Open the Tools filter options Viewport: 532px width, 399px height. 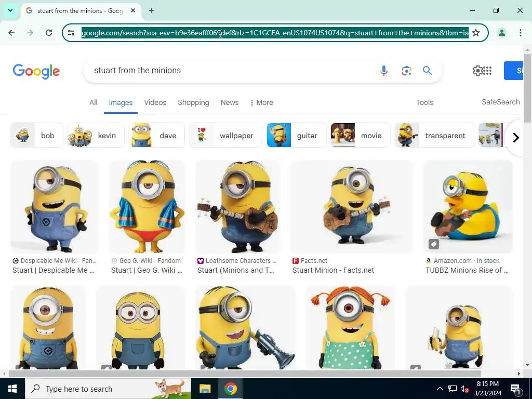(424, 102)
